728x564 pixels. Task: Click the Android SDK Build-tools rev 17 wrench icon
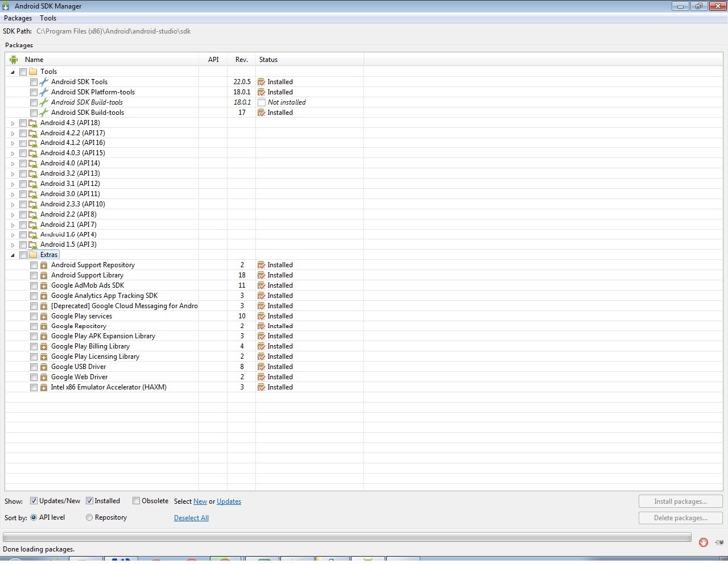(x=44, y=113)
